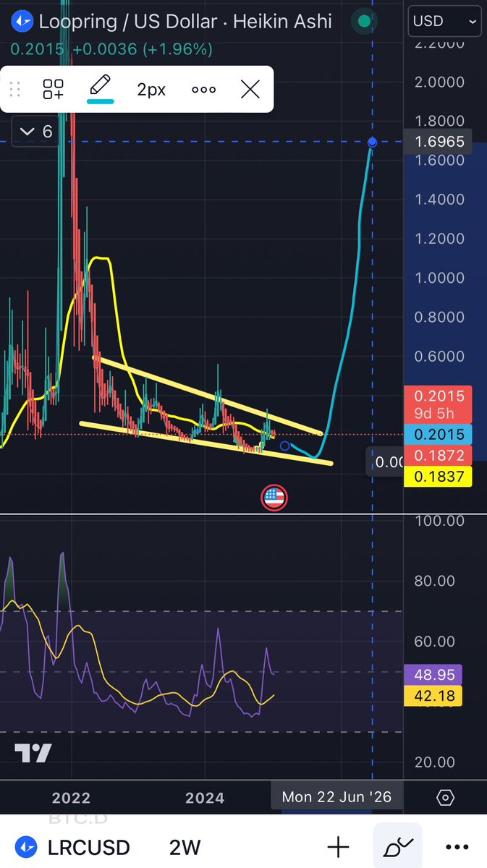This screenshot has width=487, height=868.
Task: Open the three-dots more options in drawing toolbar
Action: coord(204,90)
